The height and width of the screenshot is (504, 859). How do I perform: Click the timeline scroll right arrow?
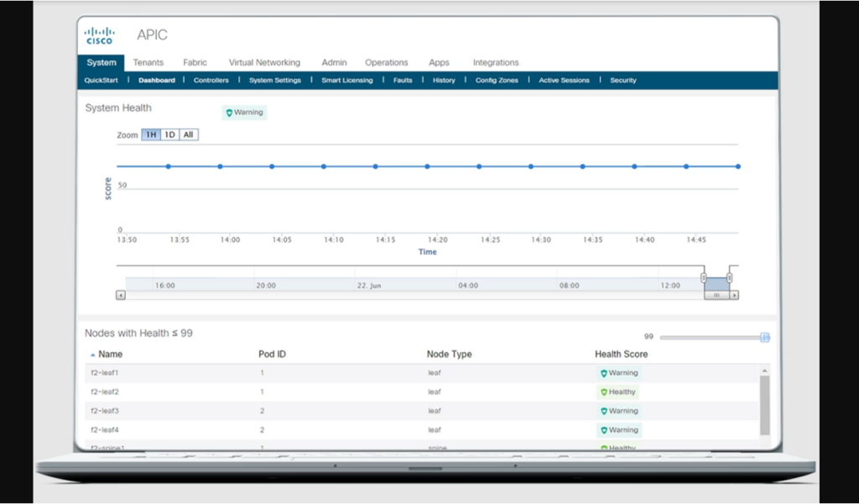click(x=734, y=295)
